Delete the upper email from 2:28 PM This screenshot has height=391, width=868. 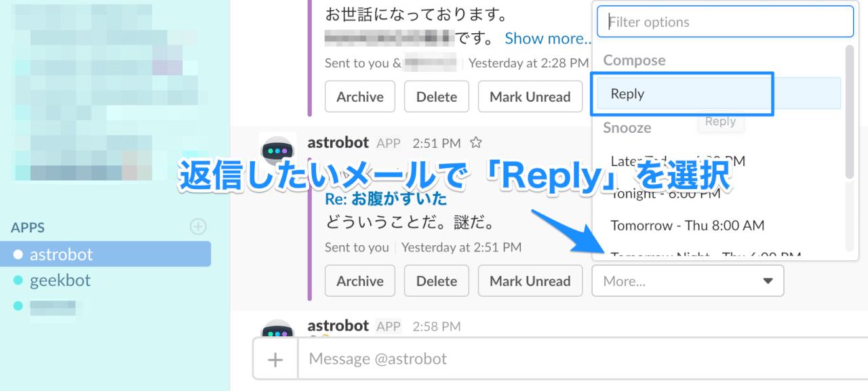437,97
